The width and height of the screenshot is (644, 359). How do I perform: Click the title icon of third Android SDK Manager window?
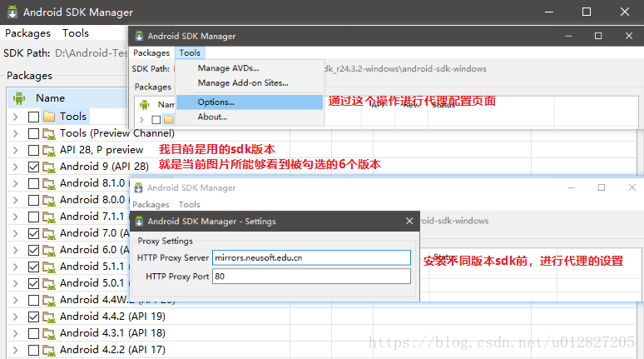tap(139, 187)
